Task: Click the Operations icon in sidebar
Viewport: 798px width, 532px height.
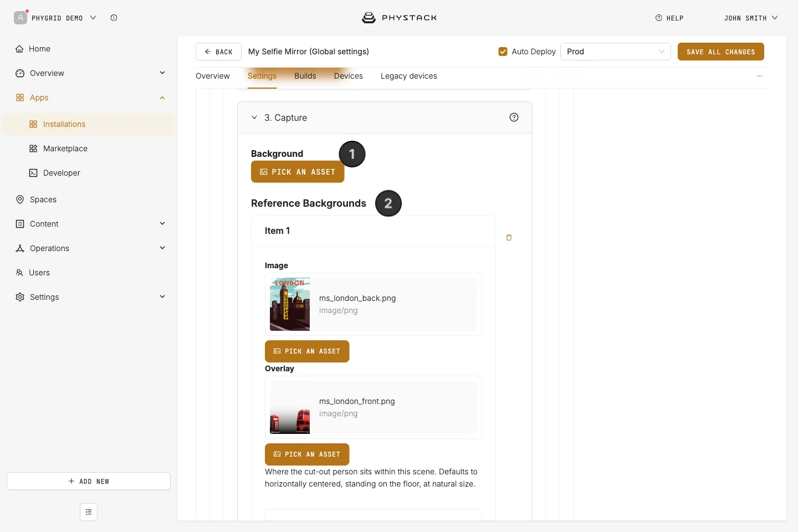Action: point(20,248)
